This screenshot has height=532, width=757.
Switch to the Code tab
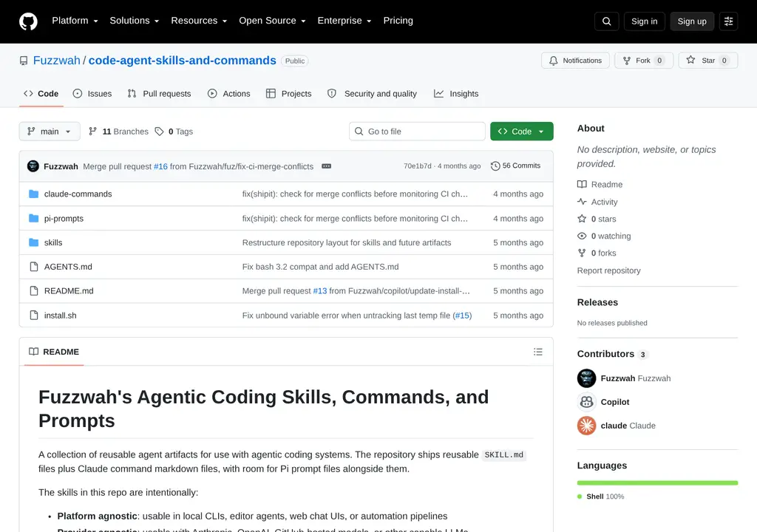click(41, 94)
